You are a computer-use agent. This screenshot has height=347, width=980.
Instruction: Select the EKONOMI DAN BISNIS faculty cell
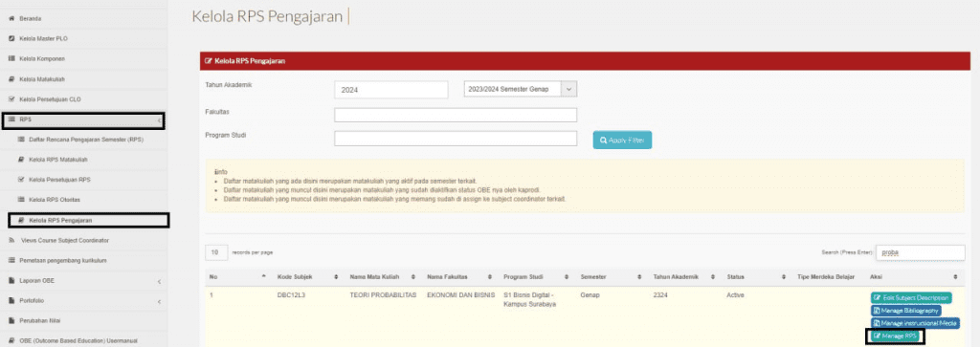tap(460, 294)
